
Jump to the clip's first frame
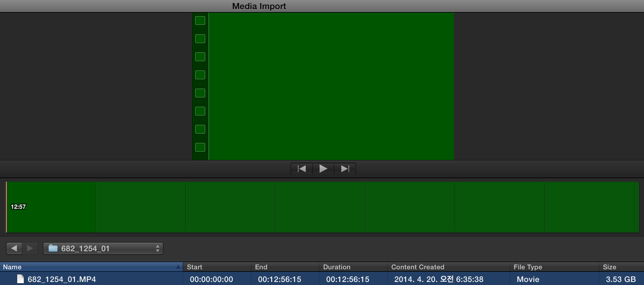[x=301, y=169]
